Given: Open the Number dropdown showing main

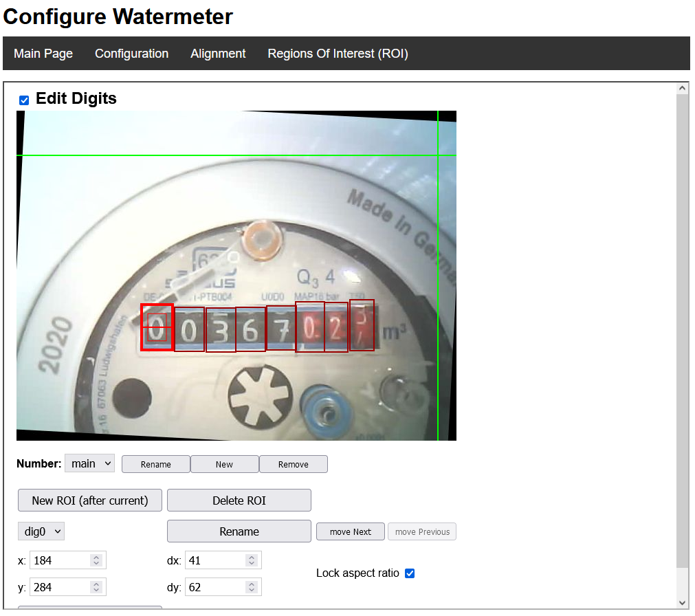Looking at the screenshot, I should 89,463.
